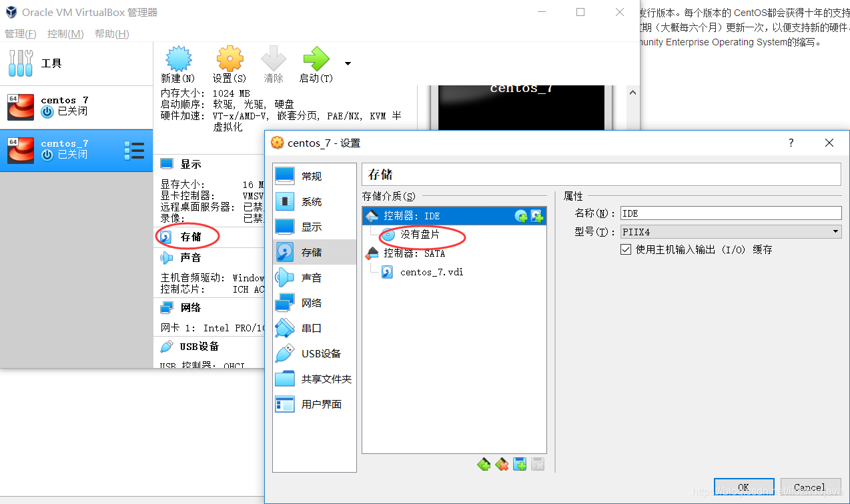
Task: Select the 'centos 7' virtual machine
Action: (x=76, y=107)
